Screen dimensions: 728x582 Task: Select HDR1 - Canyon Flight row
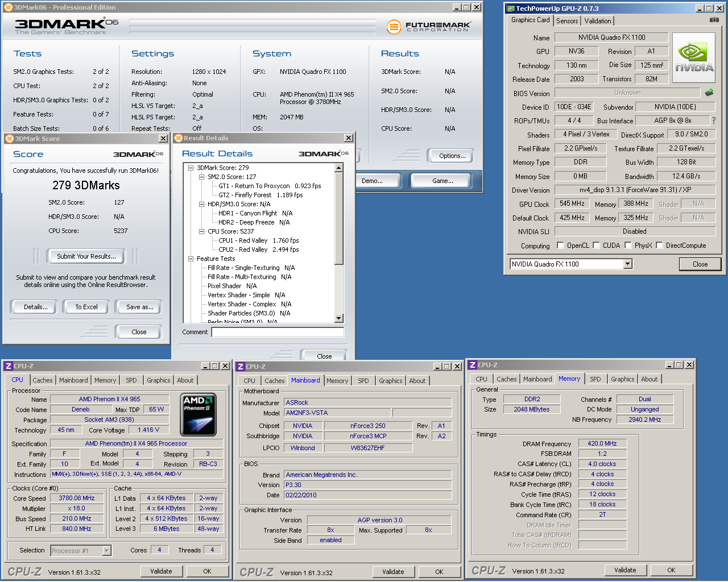tap(255, 213)
